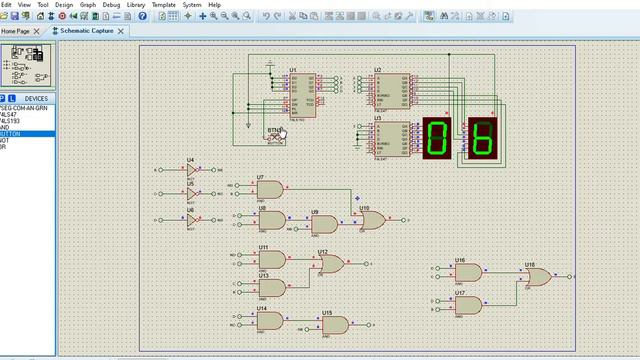Click the BTN1 push button component
The height and width of the screenshot is (360, 640).
click(276, 138)
